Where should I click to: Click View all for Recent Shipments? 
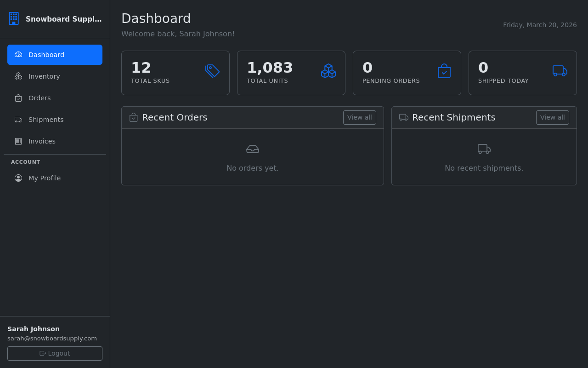pyautogui.click(x=553, y=117)
